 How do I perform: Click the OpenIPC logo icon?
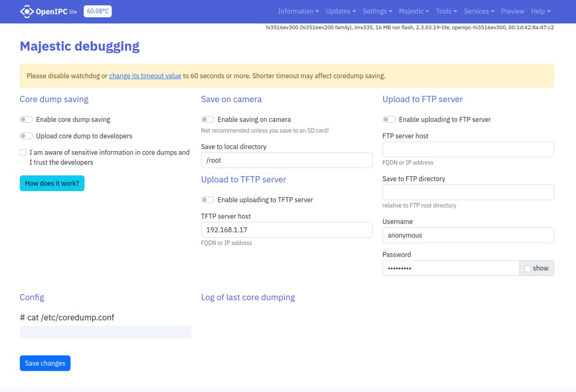click(x=27, y=11)
